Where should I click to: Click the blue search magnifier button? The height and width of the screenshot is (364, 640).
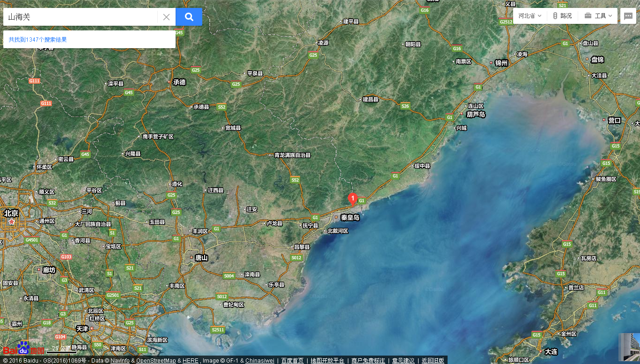click(189, 17)
